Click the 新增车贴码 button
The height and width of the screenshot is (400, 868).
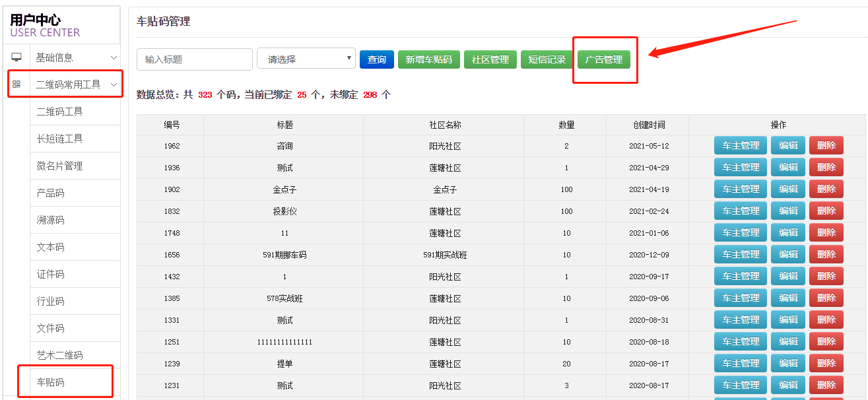[428, 59]
